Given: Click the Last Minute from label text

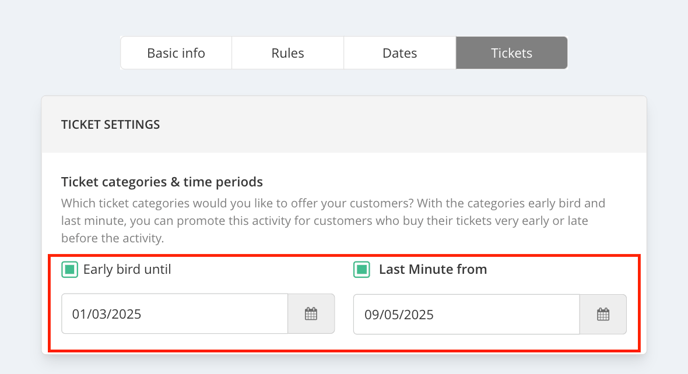Looking at the screenshot, I should click(433, 269).
